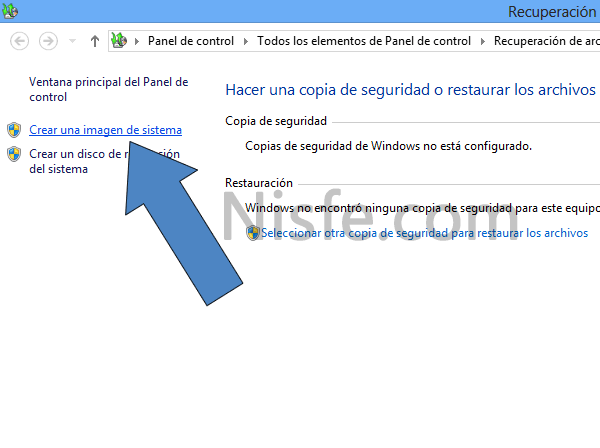Click the Recuperación window title bar

(300, 12)
